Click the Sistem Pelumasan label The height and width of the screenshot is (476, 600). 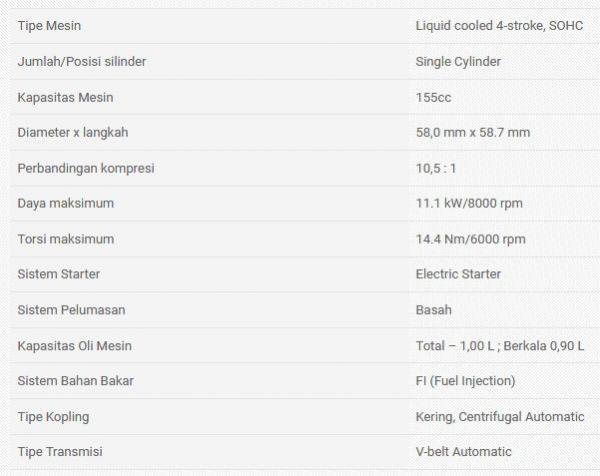click(71, 310)
